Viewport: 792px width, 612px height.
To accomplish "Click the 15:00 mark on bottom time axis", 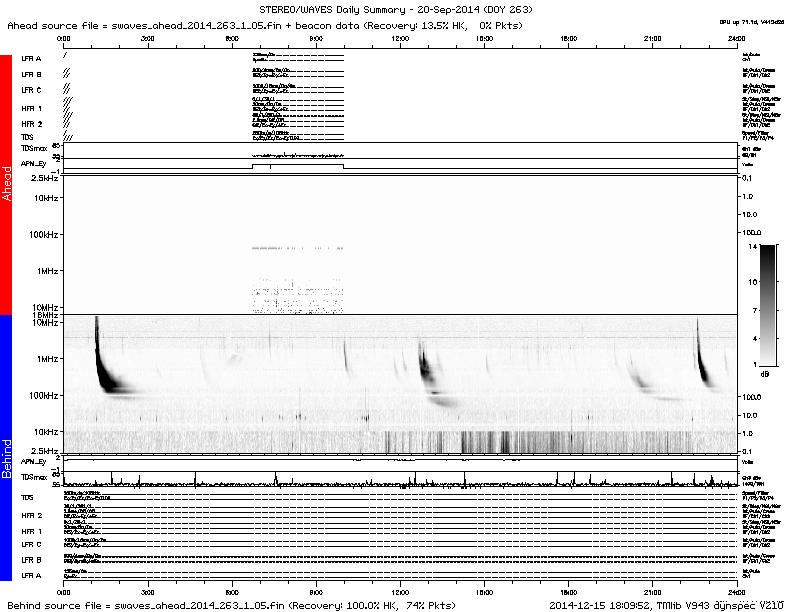I will pyautogui.click(x=484, y=592).
